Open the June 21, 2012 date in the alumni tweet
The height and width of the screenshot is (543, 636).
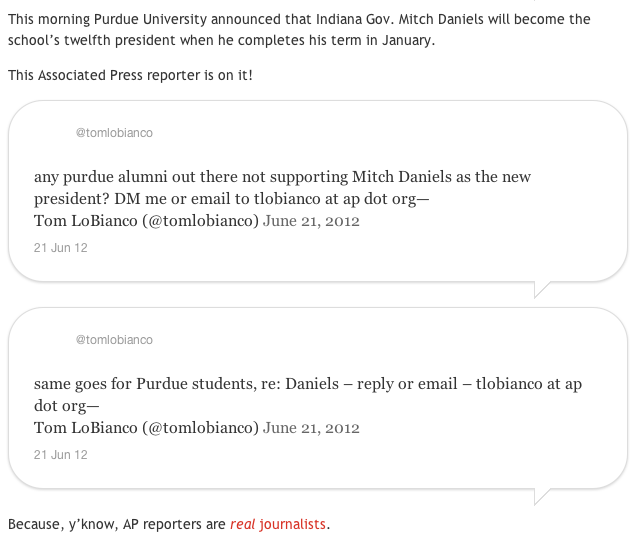(x=311, y=221)
